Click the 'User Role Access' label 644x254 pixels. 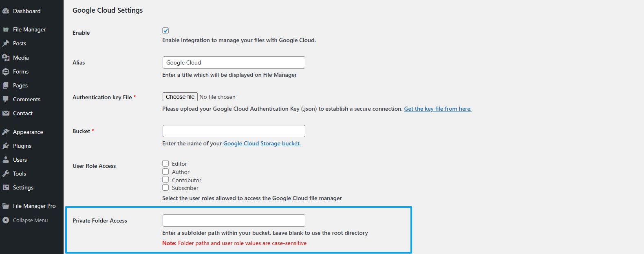click(94, 166)
